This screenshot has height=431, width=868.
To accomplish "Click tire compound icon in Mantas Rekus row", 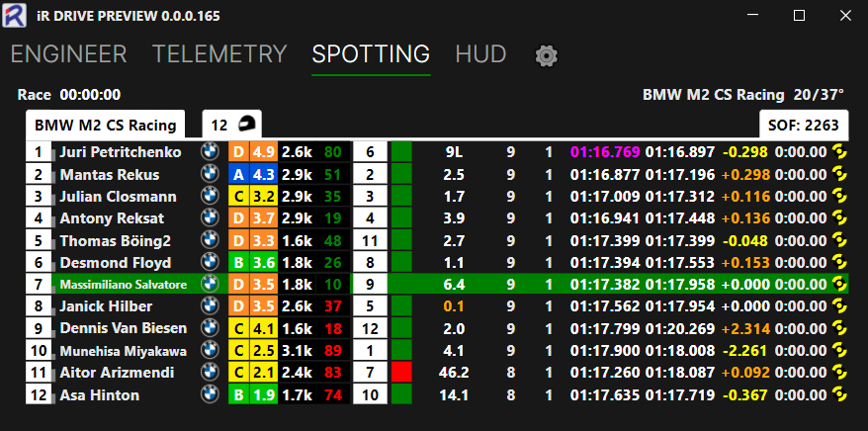I will (839, 175).
